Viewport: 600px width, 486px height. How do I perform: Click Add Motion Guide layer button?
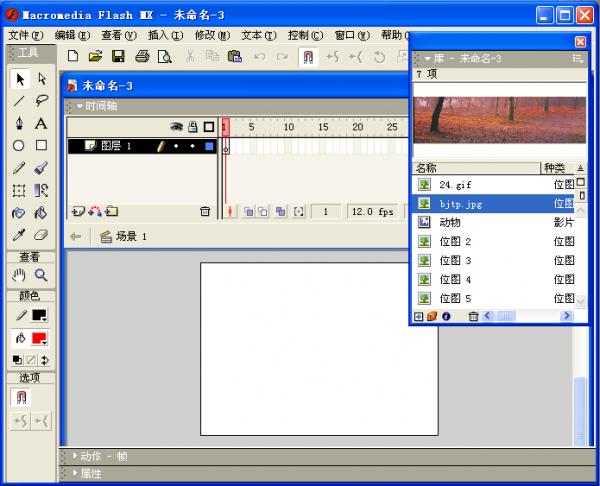click(95, 211)
